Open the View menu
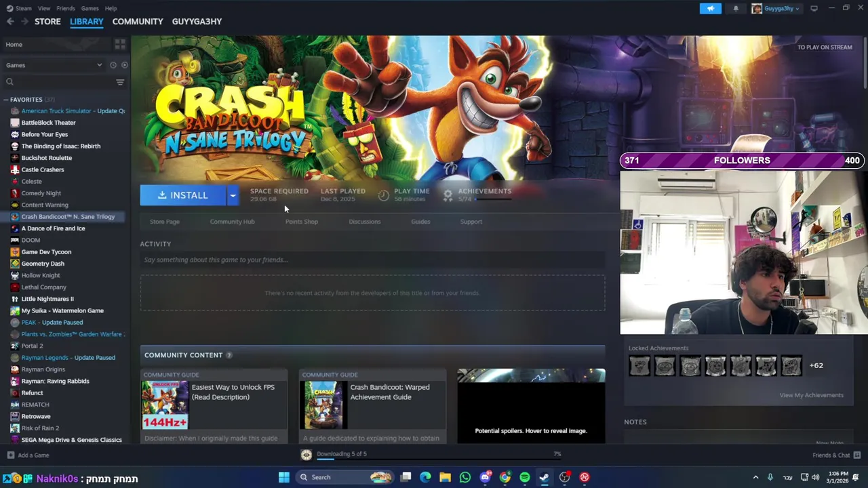 pos(44,8)
